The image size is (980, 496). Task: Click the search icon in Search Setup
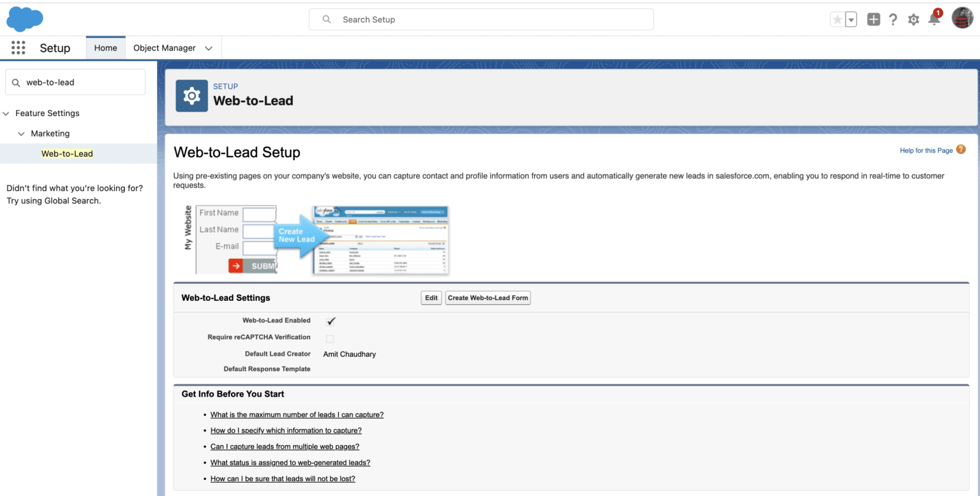click(x=326, y=19)
